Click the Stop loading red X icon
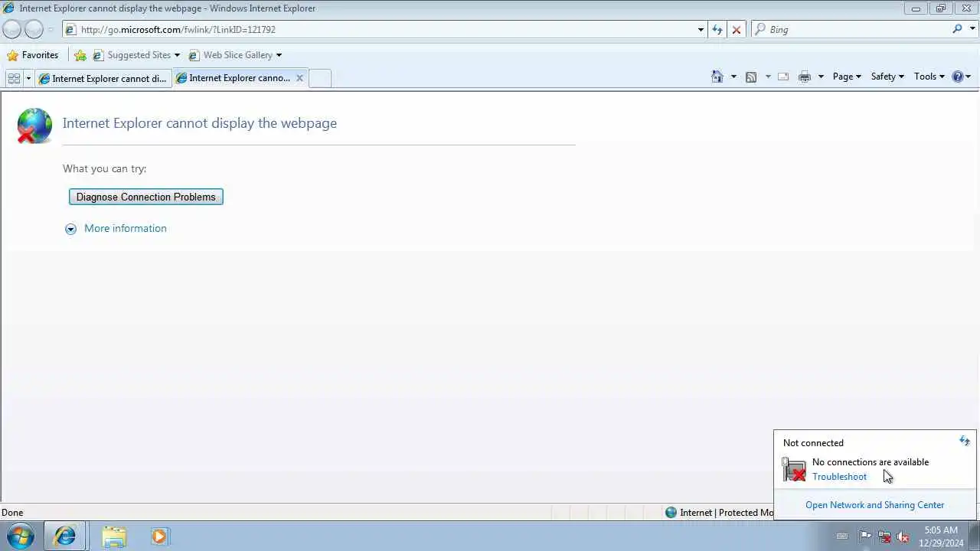The width and height of the screenshot is (980, 551). pos(737,29)
